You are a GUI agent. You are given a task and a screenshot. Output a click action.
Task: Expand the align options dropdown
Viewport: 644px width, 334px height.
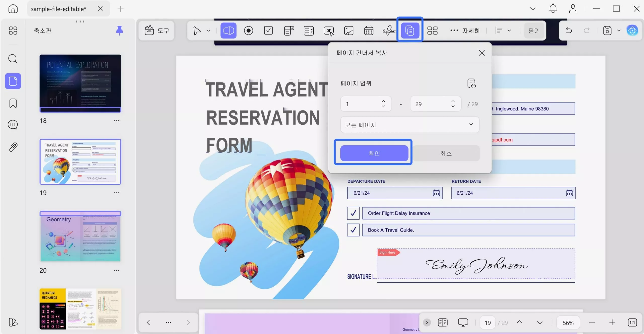tap(509, 31)
